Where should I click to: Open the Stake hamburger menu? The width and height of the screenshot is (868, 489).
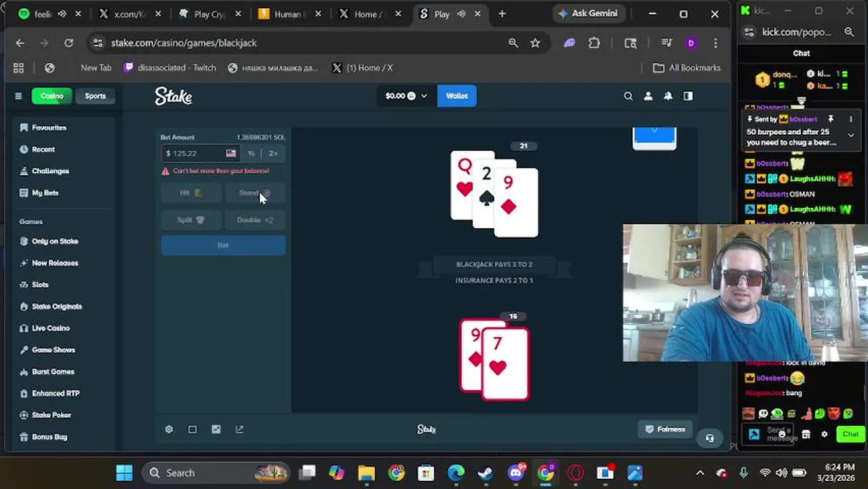18,96
